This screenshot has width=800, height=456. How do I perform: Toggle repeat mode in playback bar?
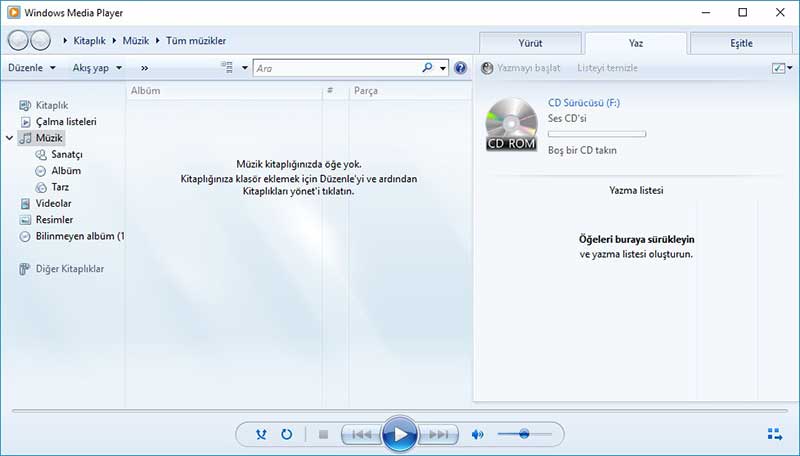(287, 435)
